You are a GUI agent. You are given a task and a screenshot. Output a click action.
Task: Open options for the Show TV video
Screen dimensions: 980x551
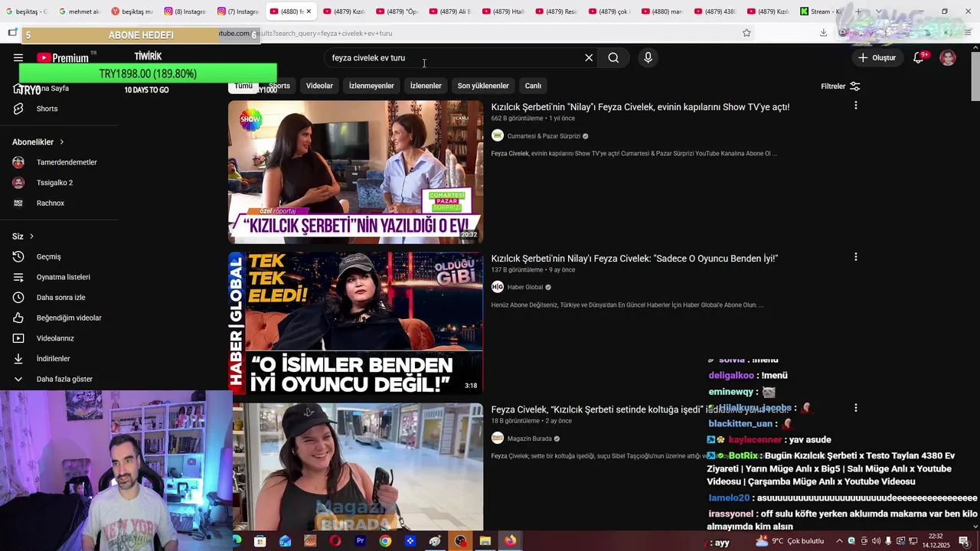click(855, 106)
